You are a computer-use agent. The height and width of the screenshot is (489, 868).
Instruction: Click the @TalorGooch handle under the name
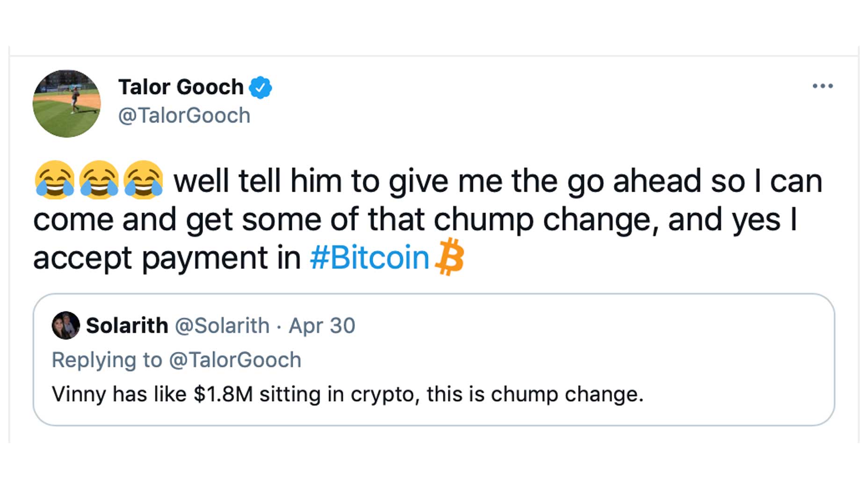click(x=184, y=115)
